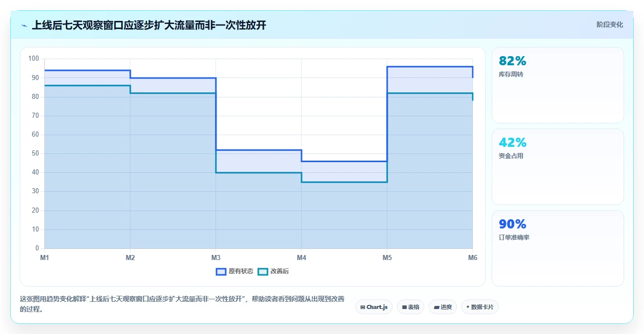Viewport: 644px width, 334px height.
Task: Click the lightning icon beside the title
Action: 24,25
